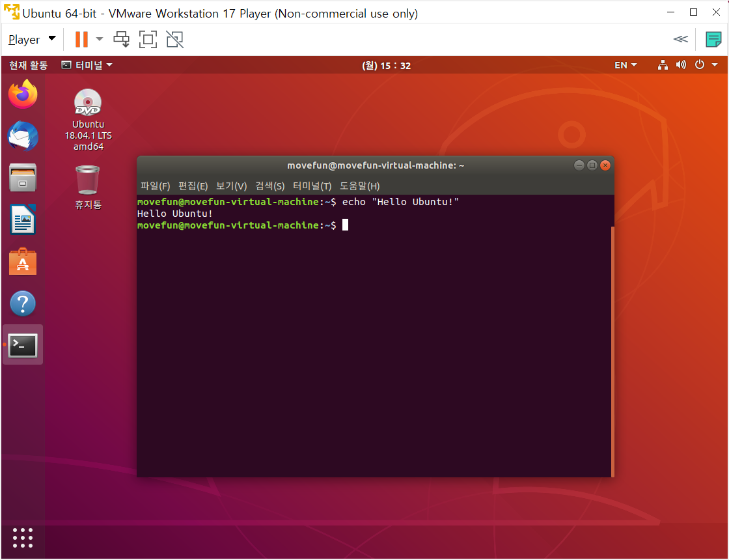The image size is (729, 560).
Task: Open the Help icon in the dock
Action: (x=23, y=303)
